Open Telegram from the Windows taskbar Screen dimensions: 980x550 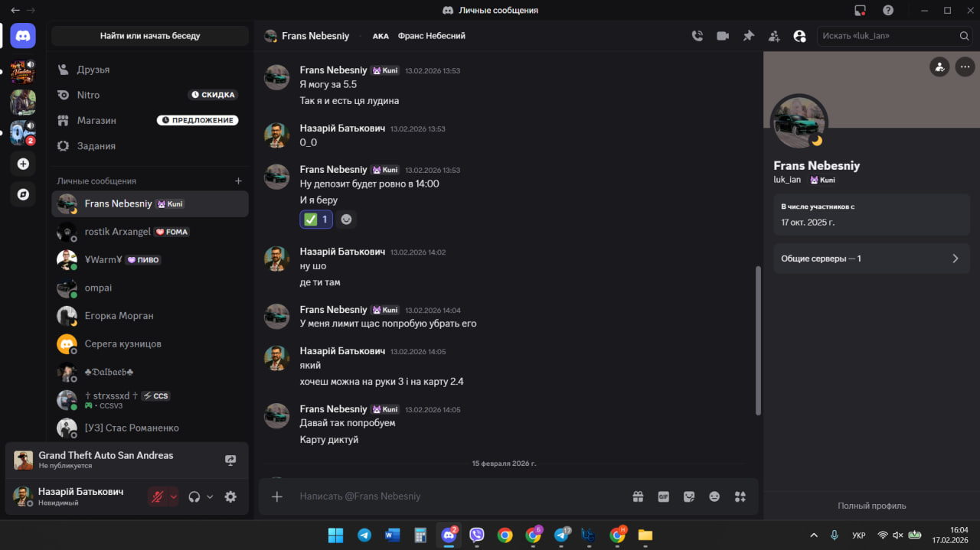pyautogui.click(x=364, y=535)
